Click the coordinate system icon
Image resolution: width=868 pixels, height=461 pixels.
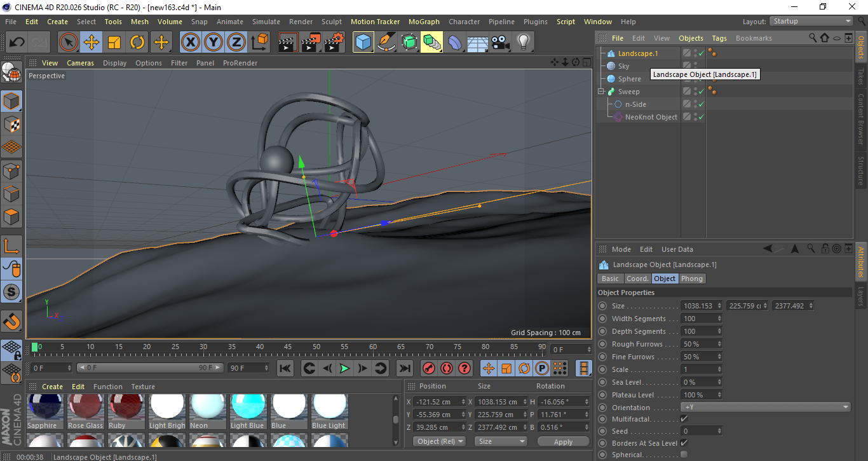tap(259, 43)
